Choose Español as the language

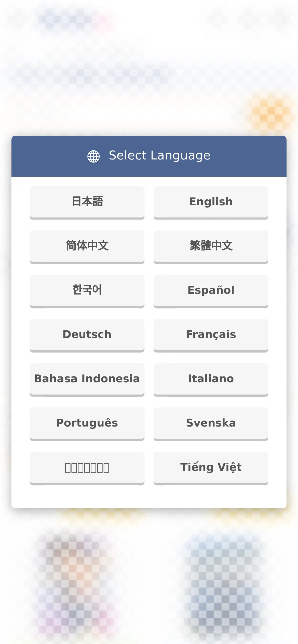tap(211, 290)
